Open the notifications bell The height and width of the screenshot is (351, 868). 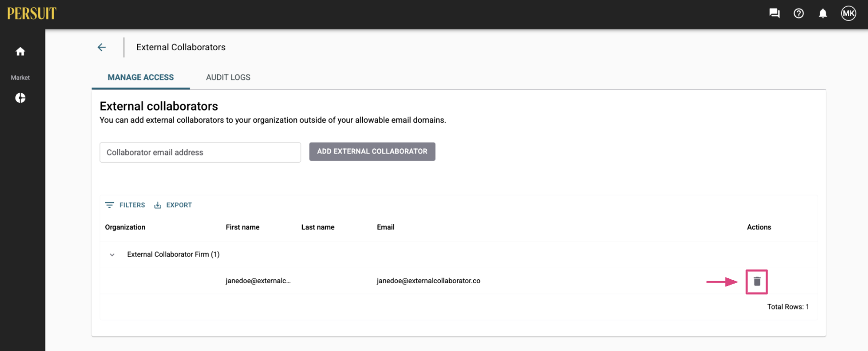coord(823,13)
